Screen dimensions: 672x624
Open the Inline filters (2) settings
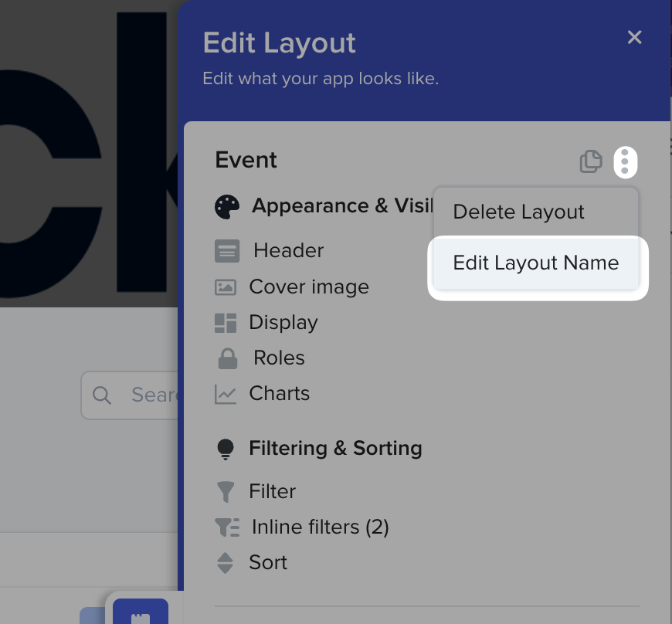click(320, 527)
